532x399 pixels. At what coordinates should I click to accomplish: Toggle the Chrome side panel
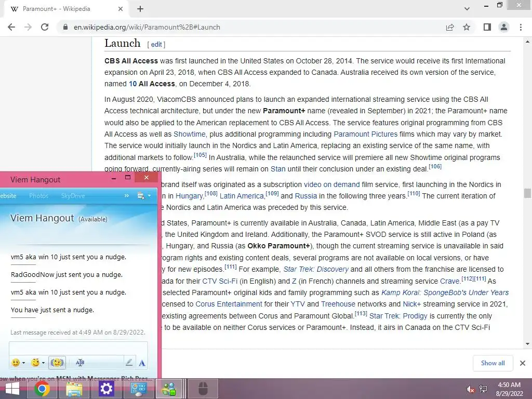[x=487, y=27]
